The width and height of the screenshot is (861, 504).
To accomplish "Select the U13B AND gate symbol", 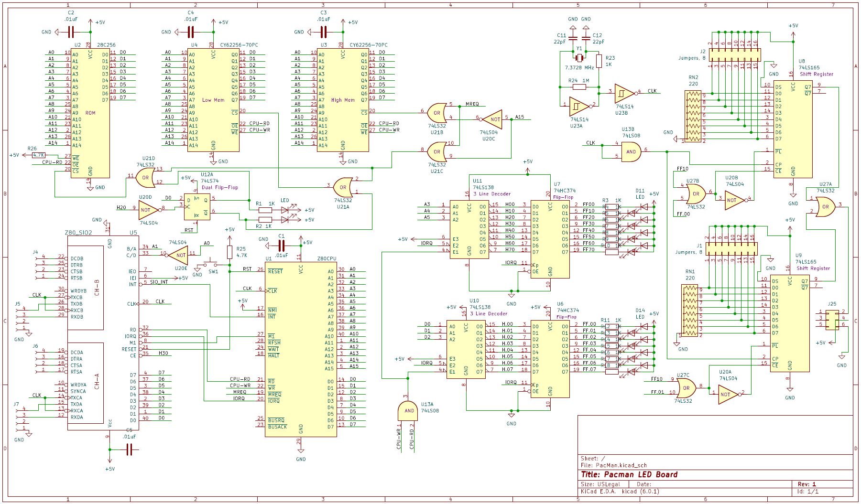I will (x=631, y=151).
